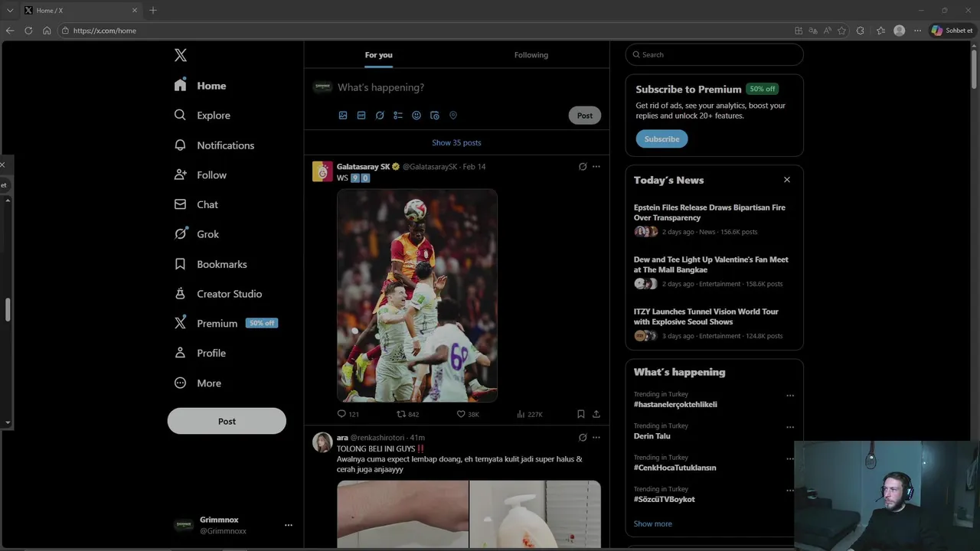980x551 pixels.
Task: Open more options for #CenkHocaTutuklansın trend
Action: coord(790,458)
